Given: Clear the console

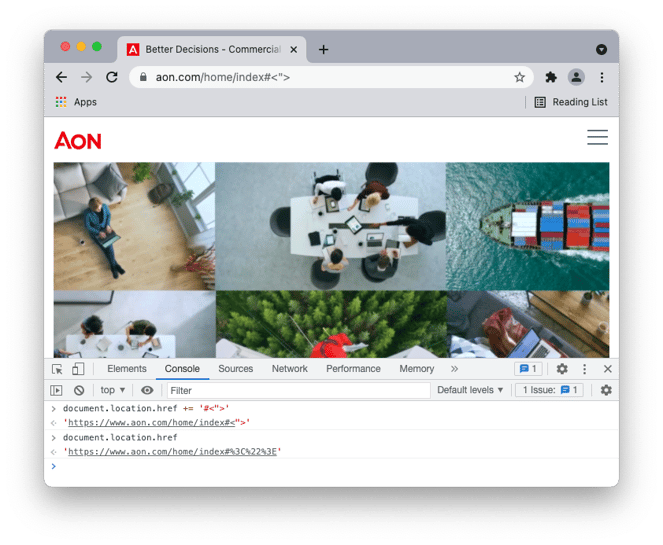Looking at the screenshot, I should point(79,390).
